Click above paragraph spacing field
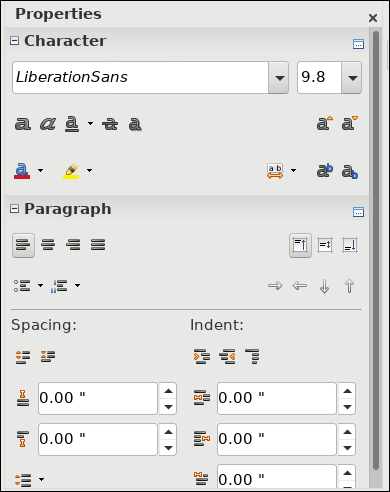 click(98, 398)
